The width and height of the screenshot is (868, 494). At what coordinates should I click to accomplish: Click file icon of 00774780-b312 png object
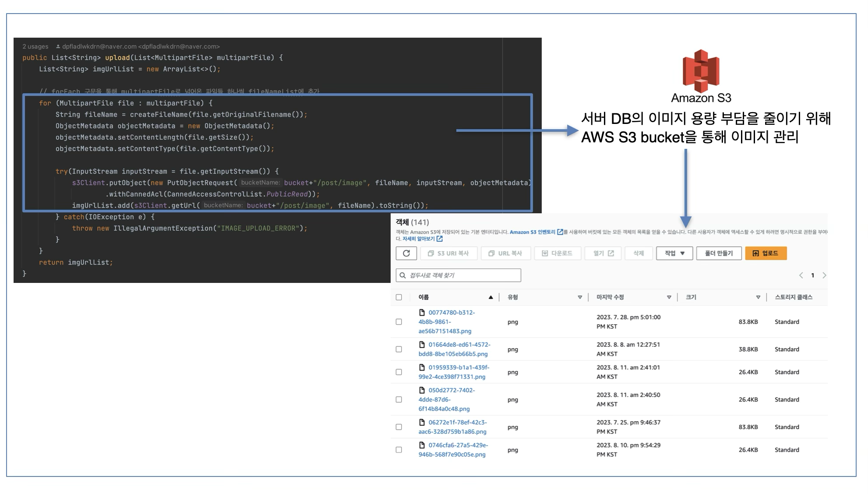[422, 312]
